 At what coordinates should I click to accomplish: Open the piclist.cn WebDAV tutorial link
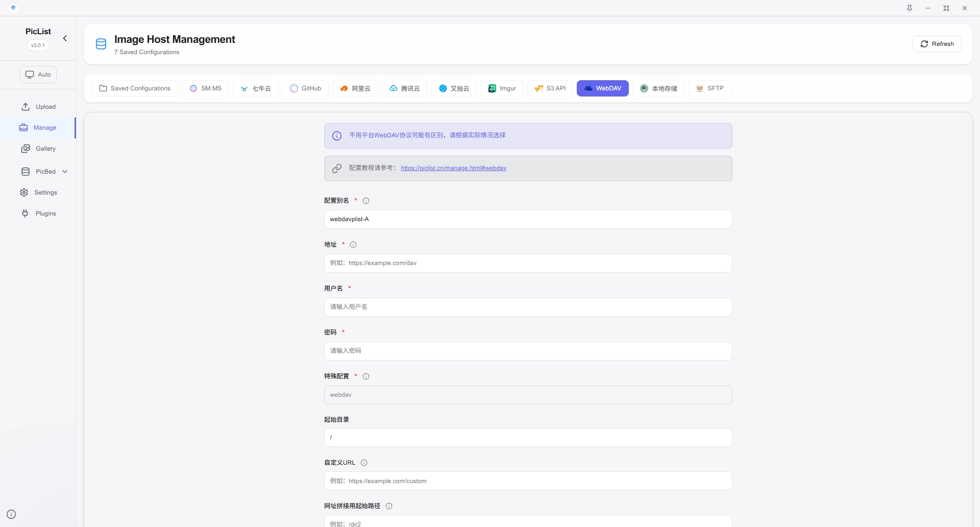453,168
